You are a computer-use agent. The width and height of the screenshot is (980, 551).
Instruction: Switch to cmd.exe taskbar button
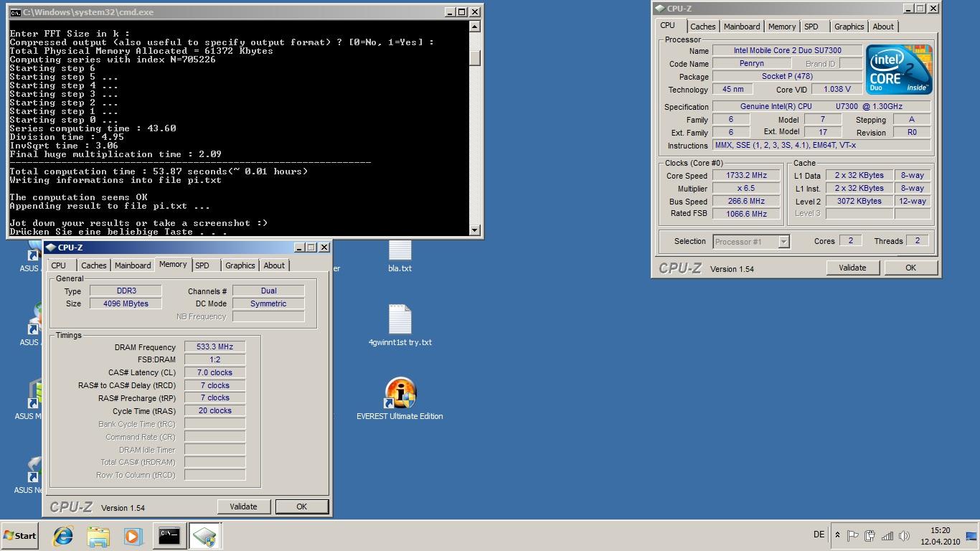click(169, 535)
